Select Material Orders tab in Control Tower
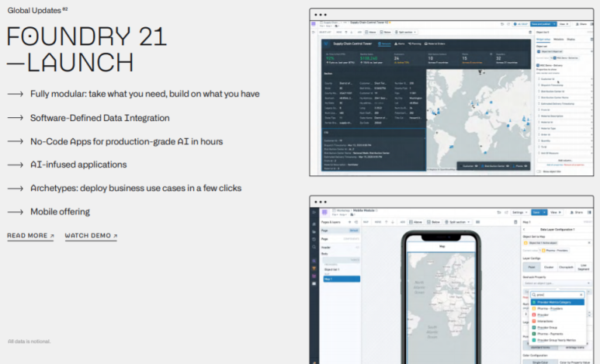 pos(435,44)
